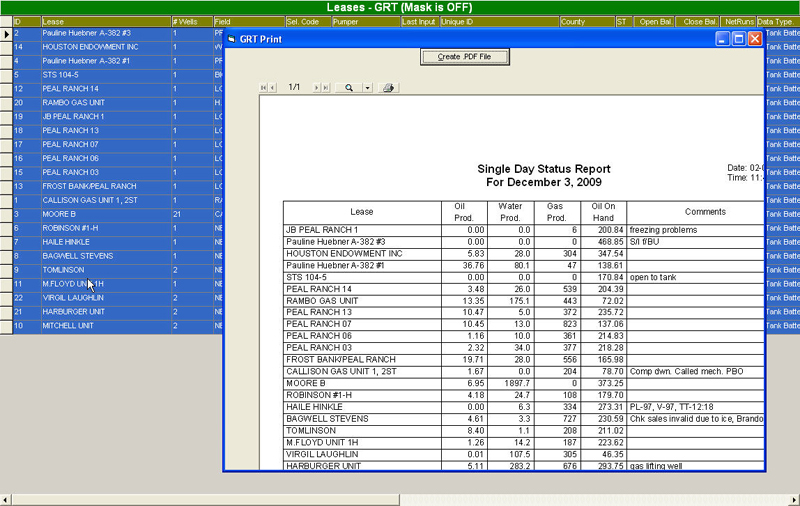Click the Data Type column header

click(778, 21)
